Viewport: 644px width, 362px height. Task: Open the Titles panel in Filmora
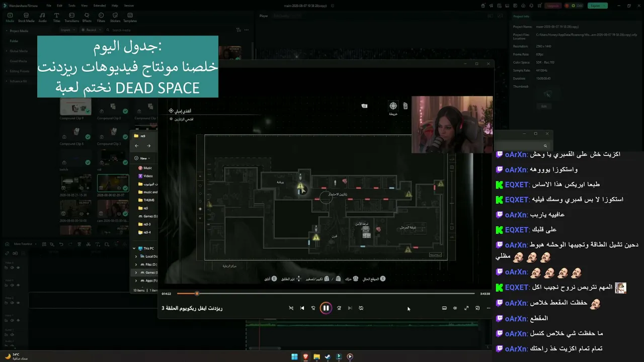(56, 18)
